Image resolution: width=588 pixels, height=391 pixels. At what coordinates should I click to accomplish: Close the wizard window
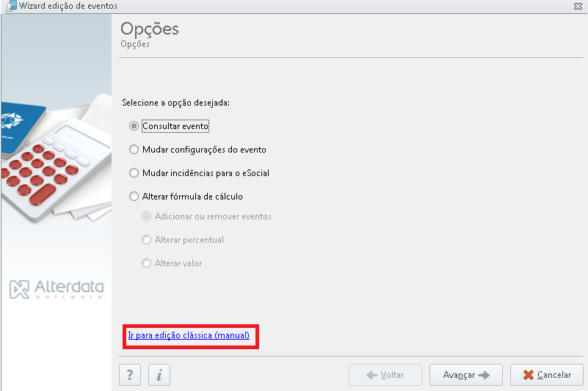tap(578, 6)
